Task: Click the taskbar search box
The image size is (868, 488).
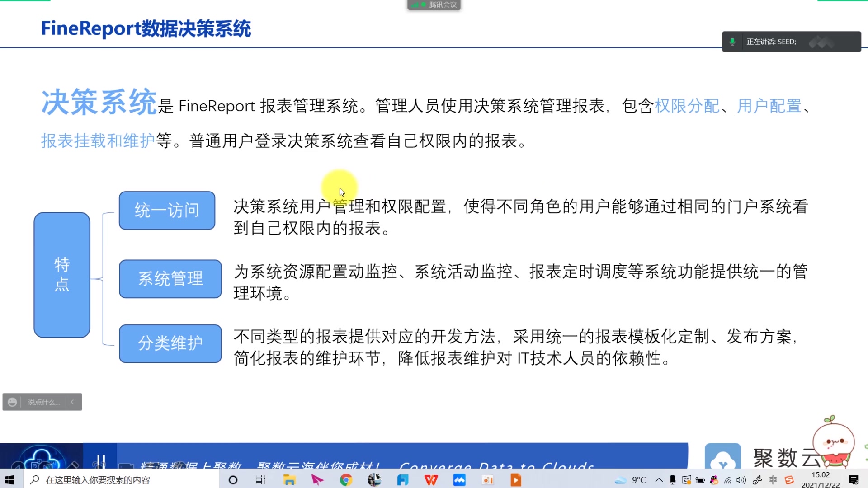Action: click(x=121, y=479)
